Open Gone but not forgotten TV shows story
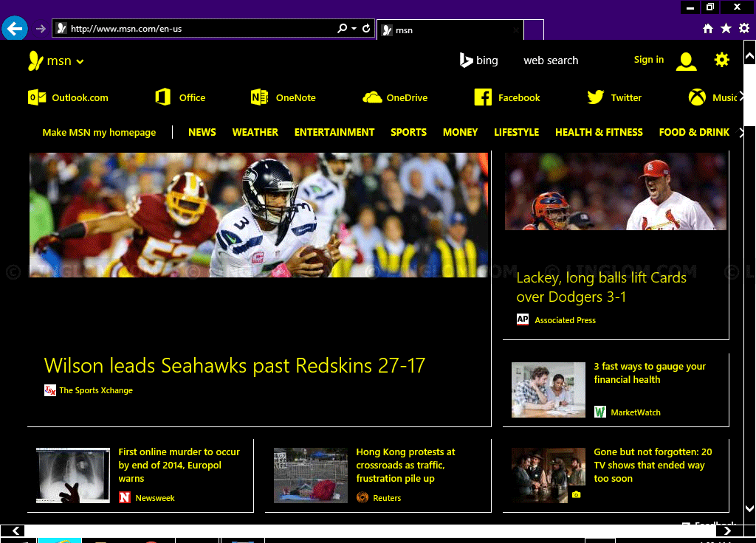Viewport: 756px width, 543px height. (653, 465)
